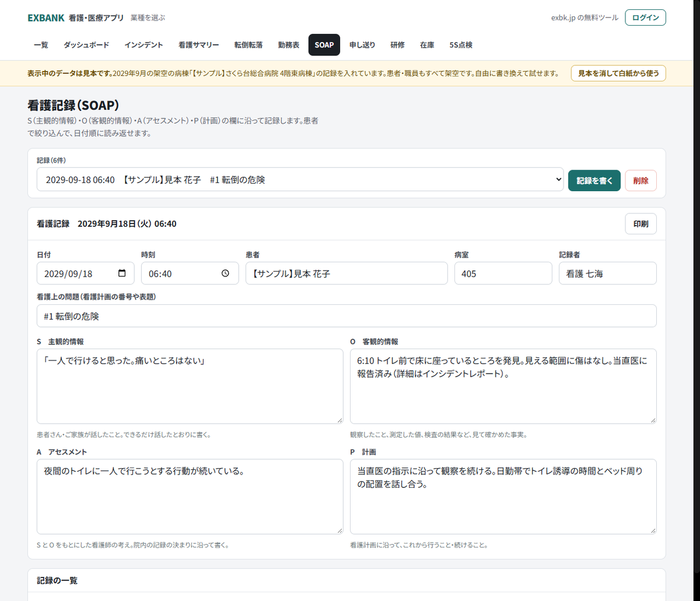Focus the 時刻 time input
The image size is (700, 601).
coord(190,273)
